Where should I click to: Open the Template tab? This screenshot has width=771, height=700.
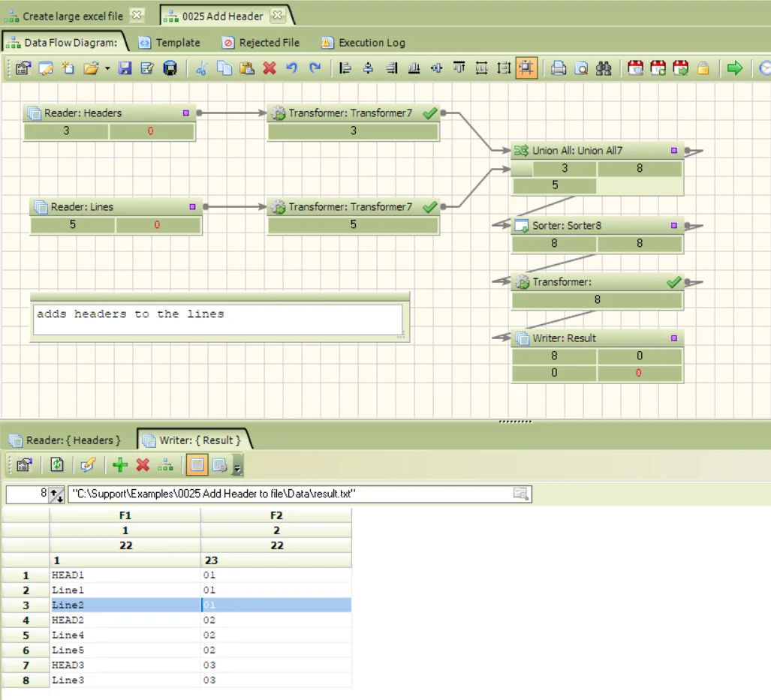point(170,43)
